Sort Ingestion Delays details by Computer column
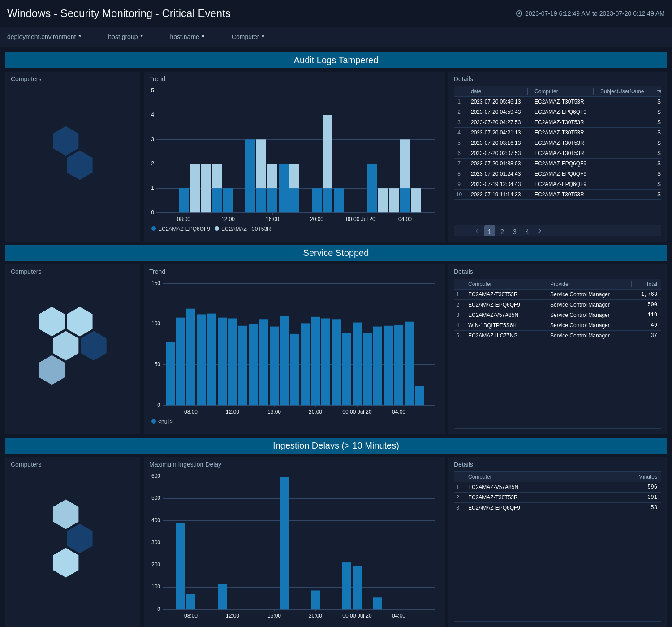Image resolution: width=672 pixels, height=627 pixels. (x=480, y=477)
